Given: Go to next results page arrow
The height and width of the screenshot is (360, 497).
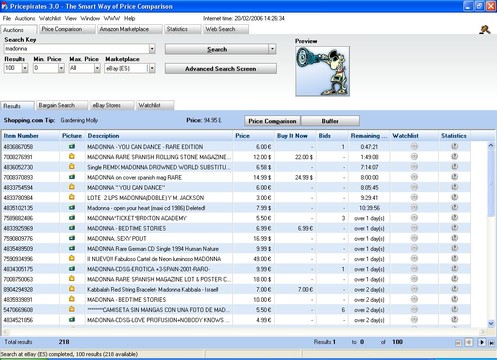Looking at the screenshot, I should (x=482, y=342).
